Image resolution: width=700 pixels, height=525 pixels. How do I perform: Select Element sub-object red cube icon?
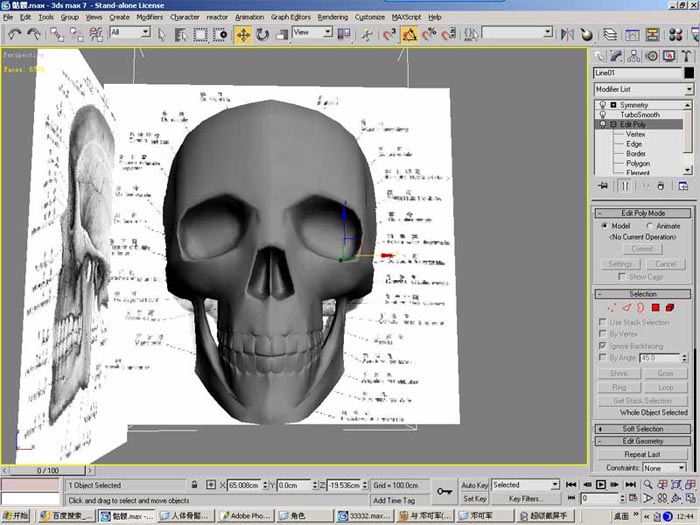click(x=670, y=308)
